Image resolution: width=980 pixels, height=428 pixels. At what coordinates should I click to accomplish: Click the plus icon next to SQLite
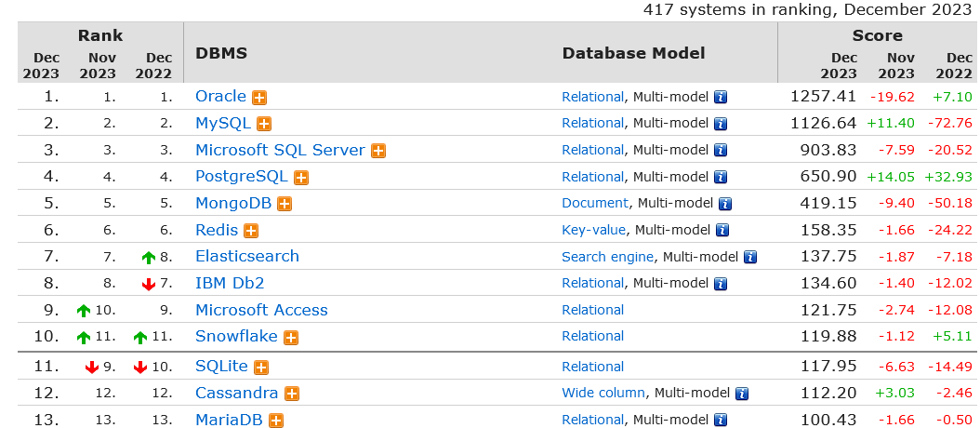(x=261, y=368)
